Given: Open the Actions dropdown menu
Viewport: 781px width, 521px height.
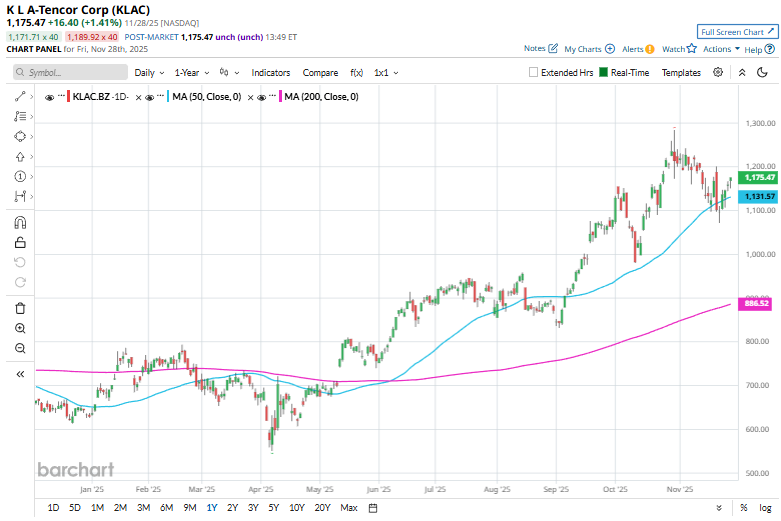Looking at the screenshot, I should click(x=720, y=48).
